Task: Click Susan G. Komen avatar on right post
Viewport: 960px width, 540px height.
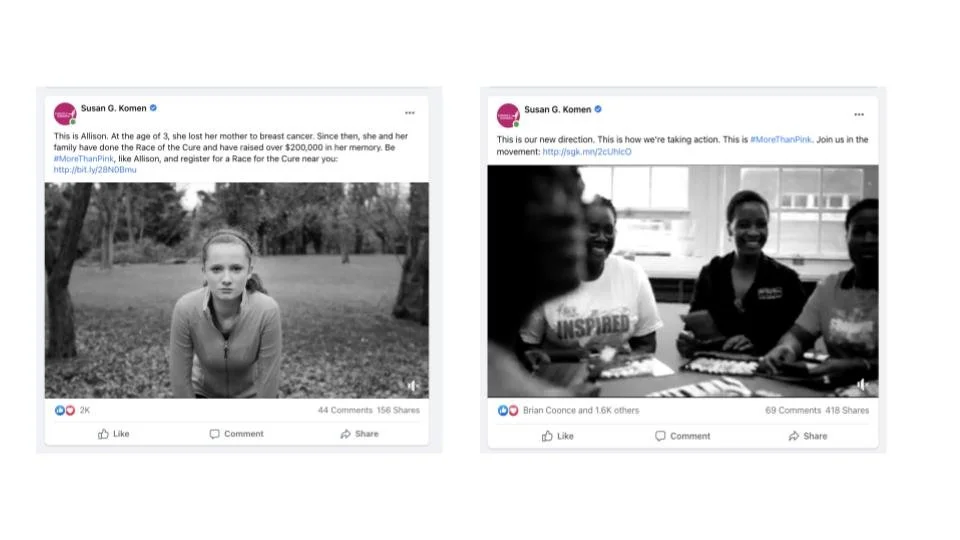Action: (x=508, y=115)
